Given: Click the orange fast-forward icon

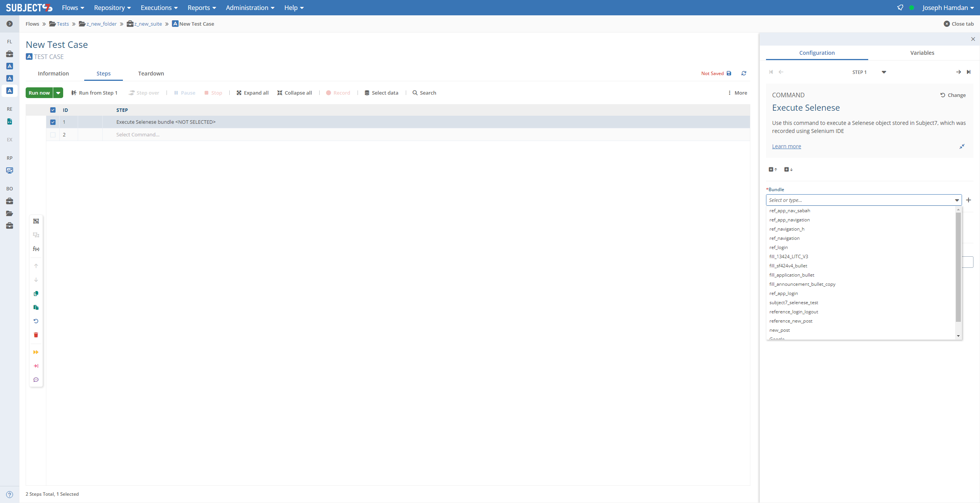Looking at the screenshot, I should (36, 352).
